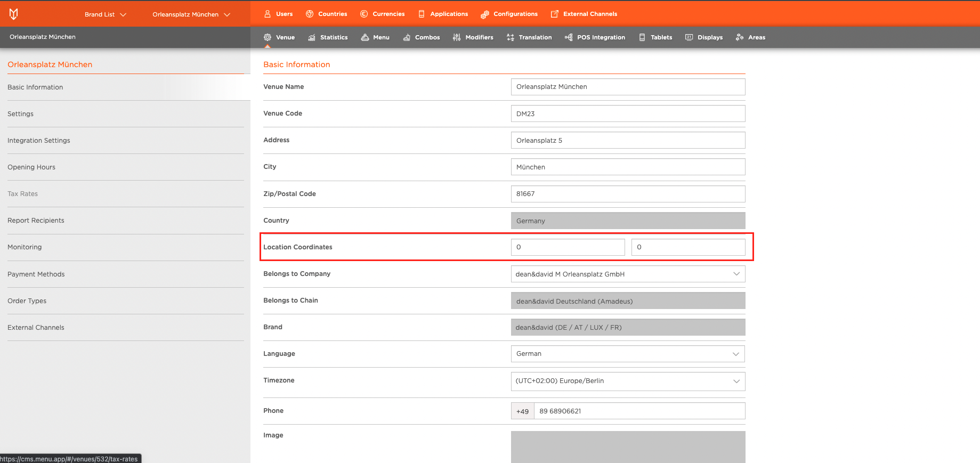Image resolution: width=980 pixels, height=463 pixels.
Task: Click the City field showing München
Action: [628, 167]
